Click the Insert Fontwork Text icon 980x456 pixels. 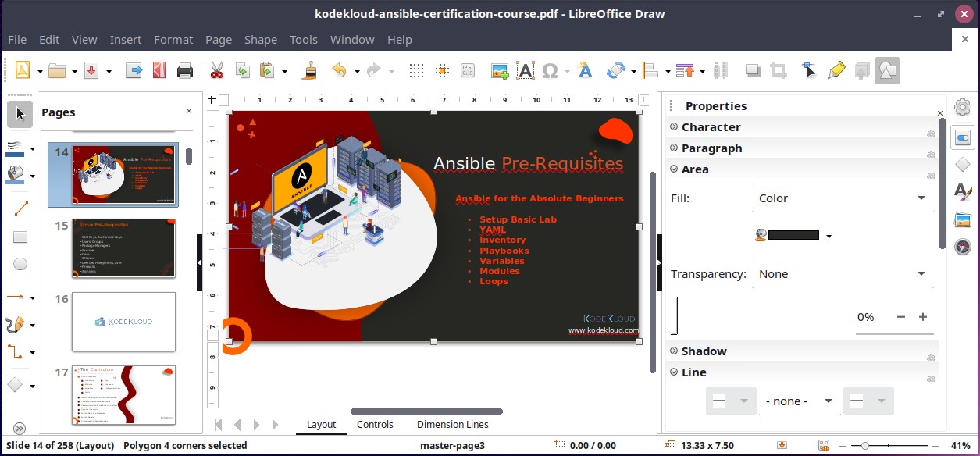tap(584, 70)
